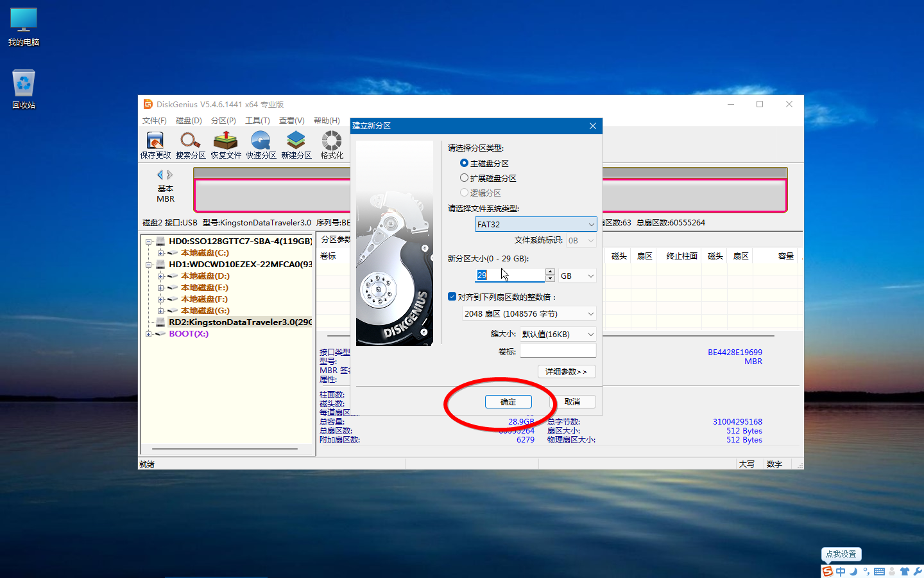Click the BOOT(X:) drive icon in tree
The image size is (924, 578).
click(x=160, y=334)
